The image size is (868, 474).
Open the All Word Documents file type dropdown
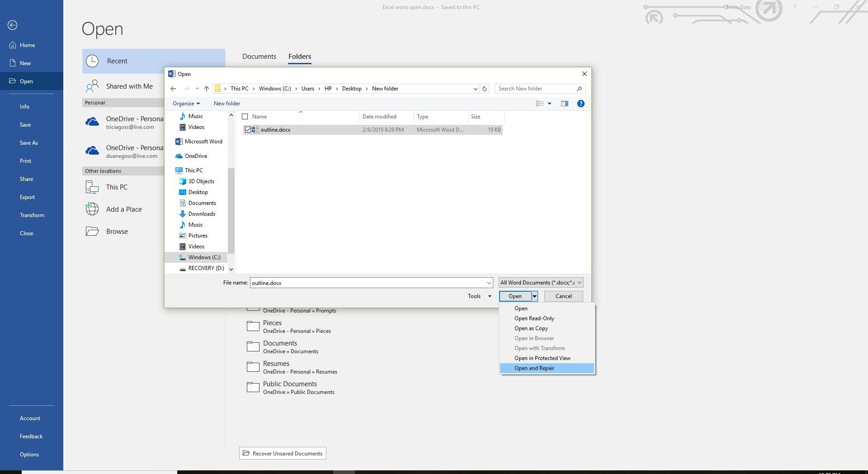click(x=541, y=283)
